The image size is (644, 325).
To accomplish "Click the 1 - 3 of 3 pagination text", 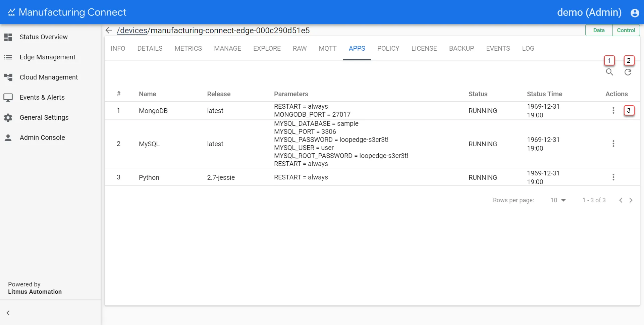I will coord(594,200).
